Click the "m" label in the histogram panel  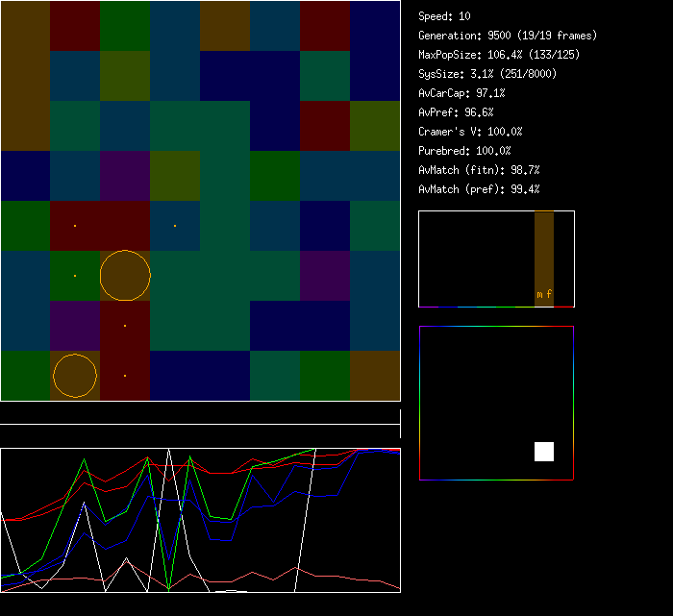click(539, 294)
